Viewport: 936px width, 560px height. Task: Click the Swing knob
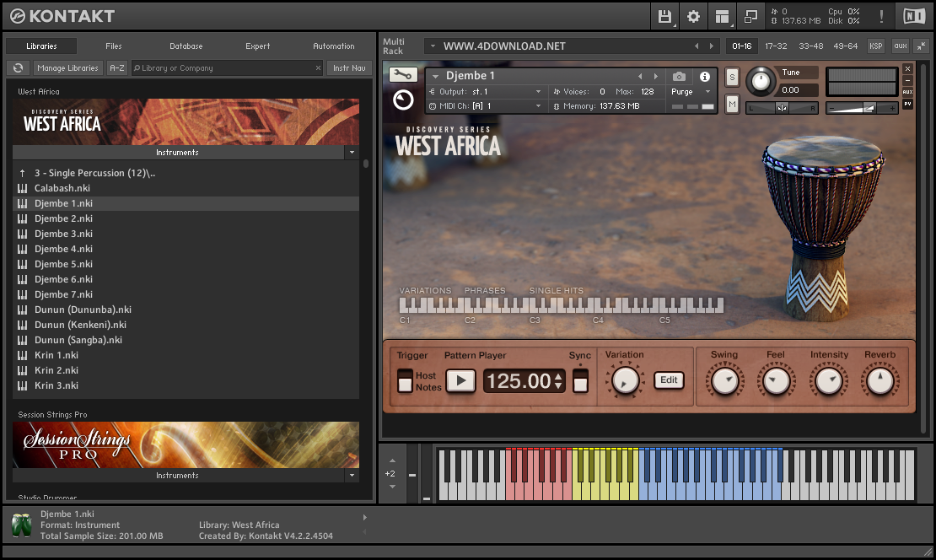point(724,381)
